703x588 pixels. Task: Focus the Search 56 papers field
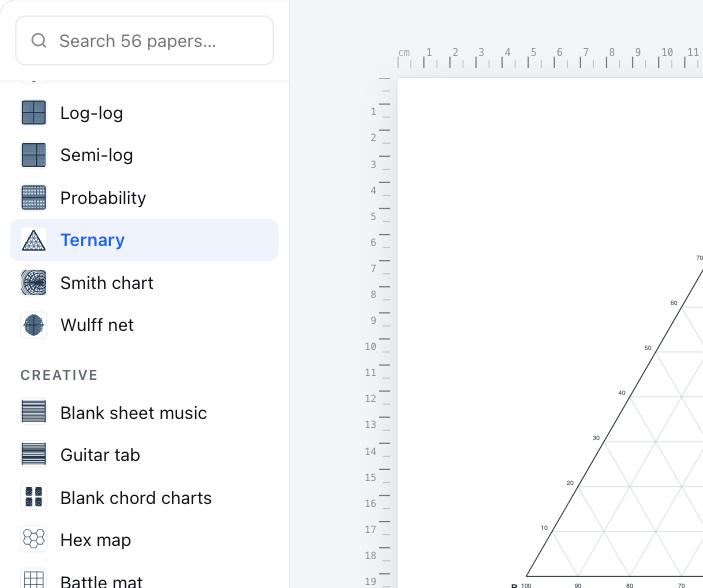[x=144, y=41]
